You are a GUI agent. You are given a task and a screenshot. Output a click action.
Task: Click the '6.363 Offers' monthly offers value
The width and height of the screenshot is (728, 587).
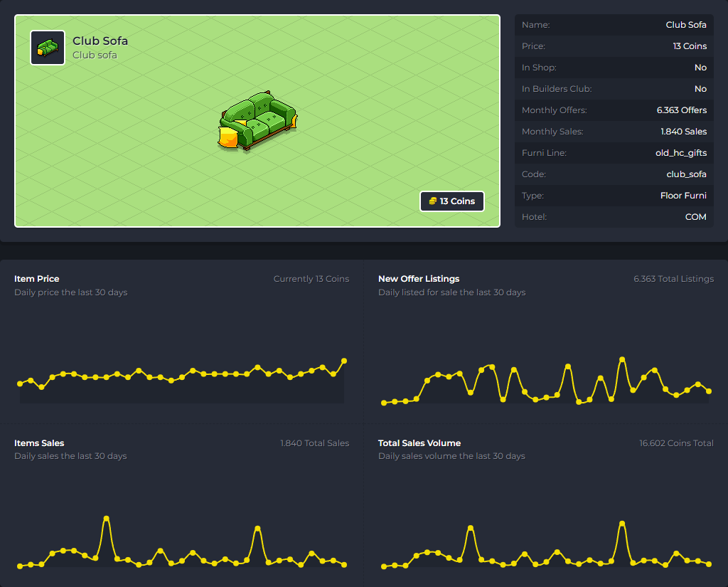682,110
